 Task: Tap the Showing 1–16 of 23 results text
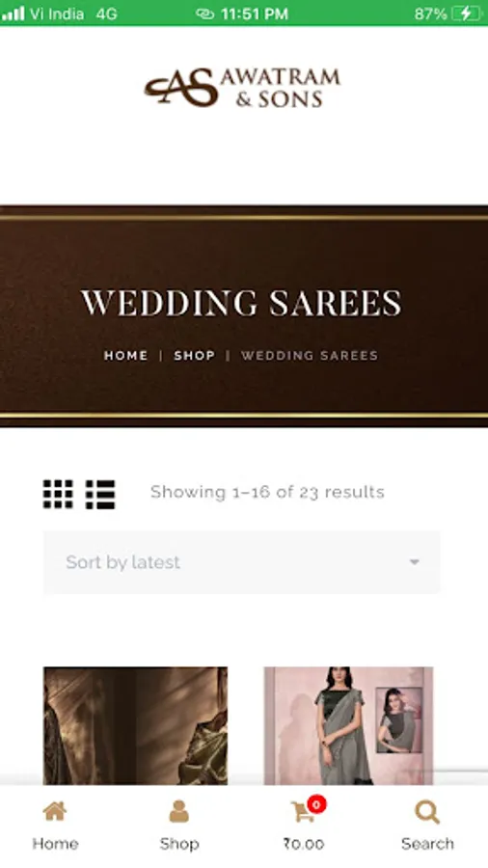[x=267, y=492]
